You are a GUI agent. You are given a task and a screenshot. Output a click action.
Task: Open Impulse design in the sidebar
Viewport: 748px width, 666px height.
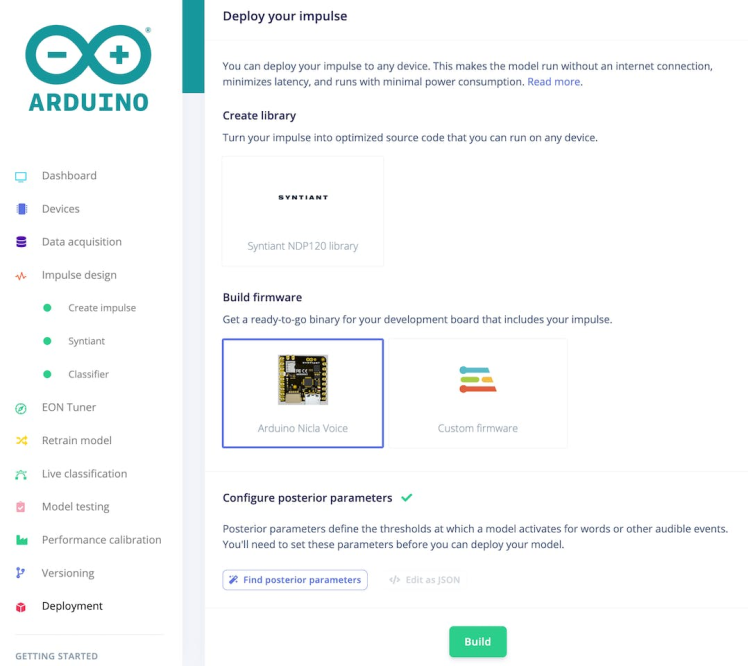[79, 275]
